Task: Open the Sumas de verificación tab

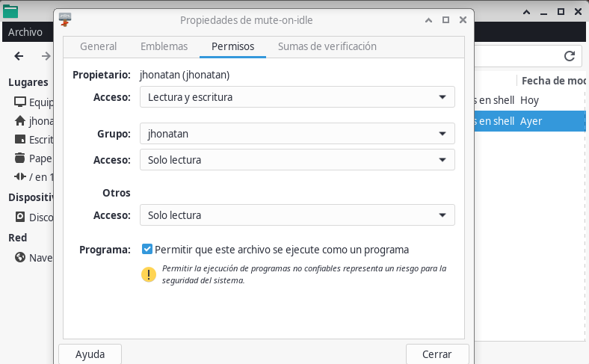Action: (x=327, y=46)
